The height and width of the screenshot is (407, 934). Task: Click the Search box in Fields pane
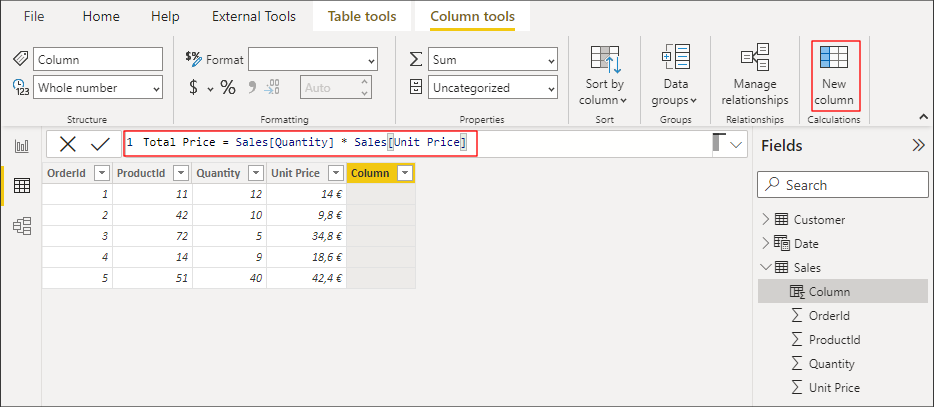[843, 185]
